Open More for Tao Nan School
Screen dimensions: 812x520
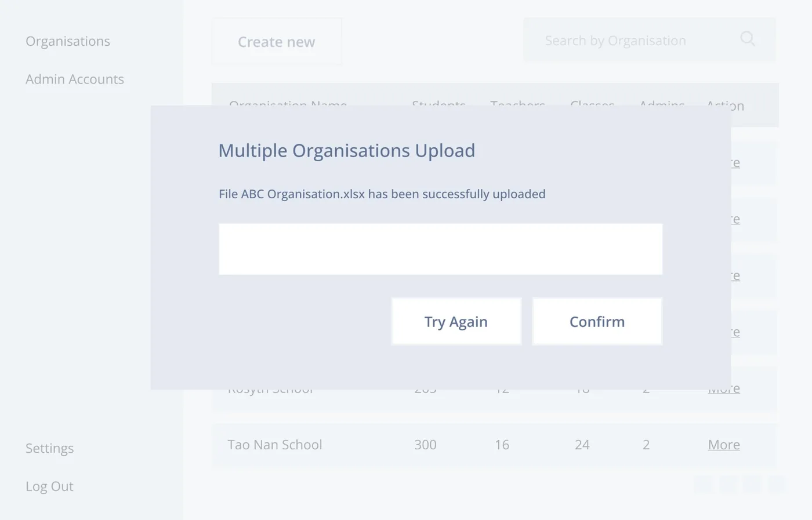(x=724, y=445)
